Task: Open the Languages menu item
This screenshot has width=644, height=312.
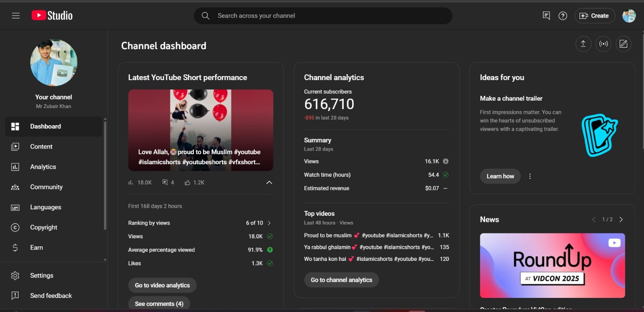Action: (x=54, y=207)
